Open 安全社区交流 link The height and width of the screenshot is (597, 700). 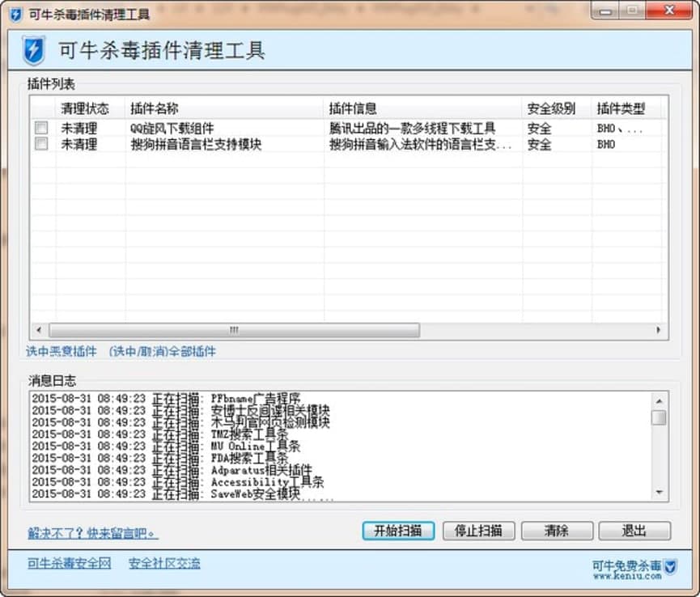point(164,564)
